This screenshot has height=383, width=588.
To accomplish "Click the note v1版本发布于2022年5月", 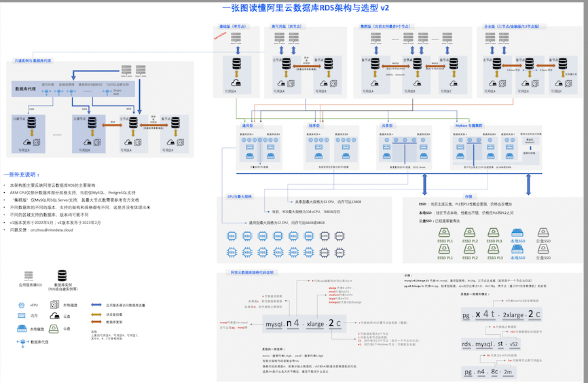I will click(55, 223).
